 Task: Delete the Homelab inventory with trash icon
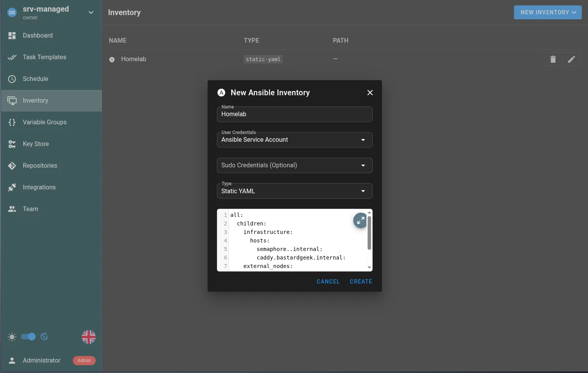(x=553, y=59)
